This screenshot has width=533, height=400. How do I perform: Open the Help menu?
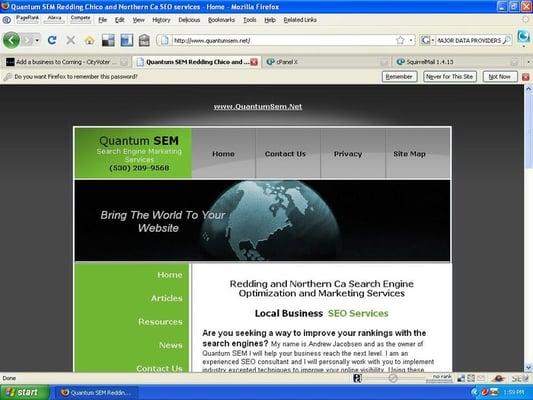[270, 20]
